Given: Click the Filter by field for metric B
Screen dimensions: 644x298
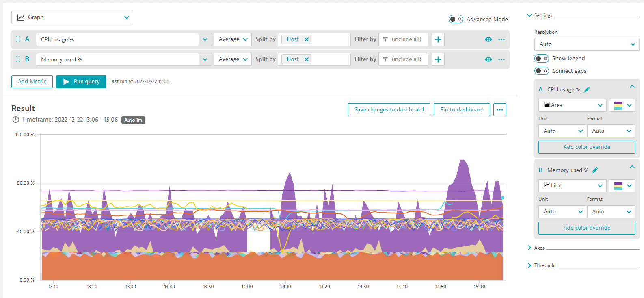Looking at the screenshot, I should click(x=403, y=59).
